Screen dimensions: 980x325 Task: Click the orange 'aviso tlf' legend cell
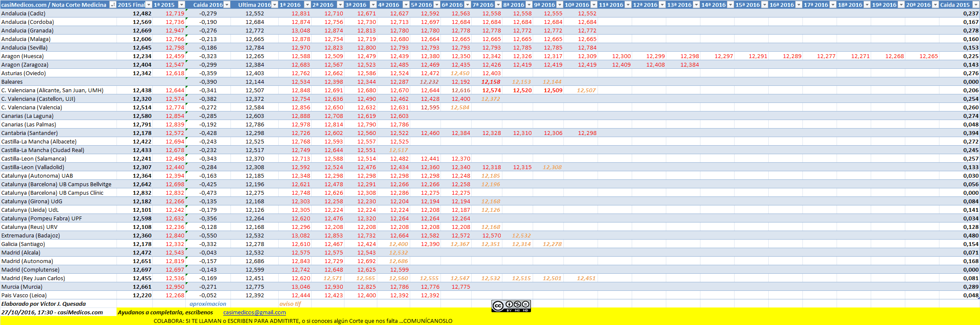click(290, 304)
